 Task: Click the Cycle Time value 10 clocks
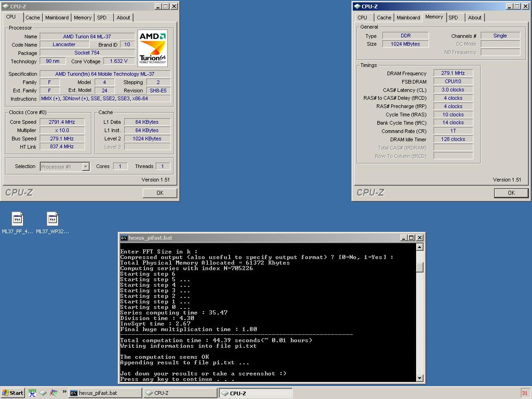pos(453,115)
